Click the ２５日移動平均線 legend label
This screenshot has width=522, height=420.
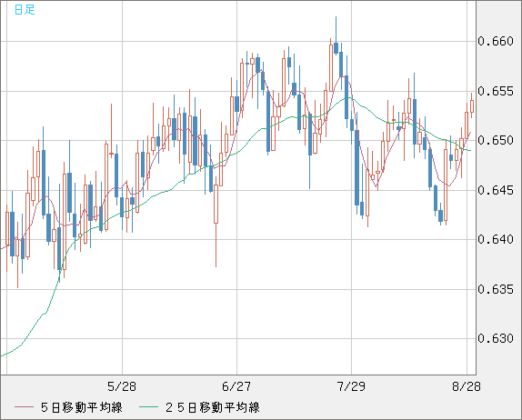(x=213, y=407)
